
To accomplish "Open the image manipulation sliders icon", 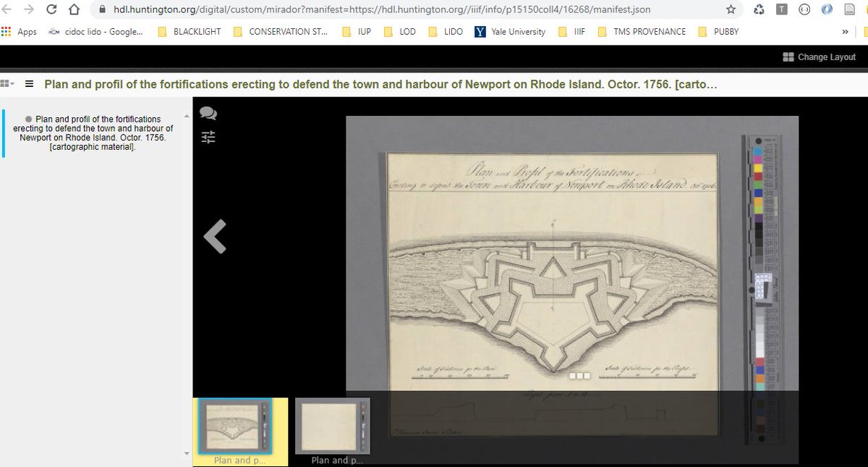I will 208,137.
